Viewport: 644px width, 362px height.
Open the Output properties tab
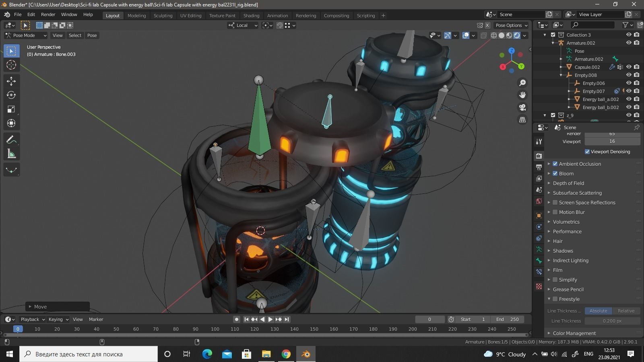coord(539,167)
